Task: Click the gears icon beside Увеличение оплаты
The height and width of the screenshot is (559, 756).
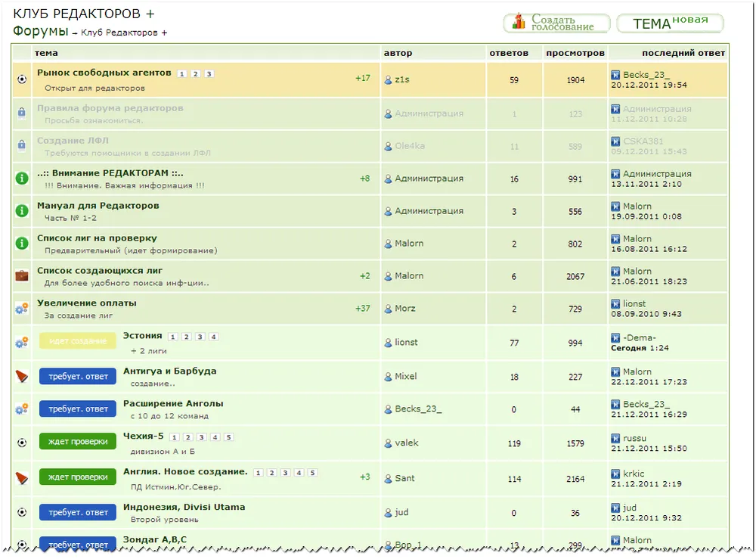Action: [22, 309]
